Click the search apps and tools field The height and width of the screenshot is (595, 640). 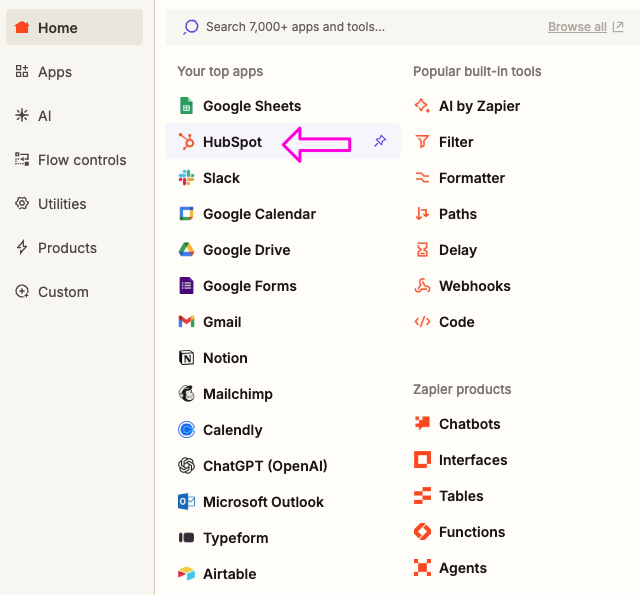402,27
